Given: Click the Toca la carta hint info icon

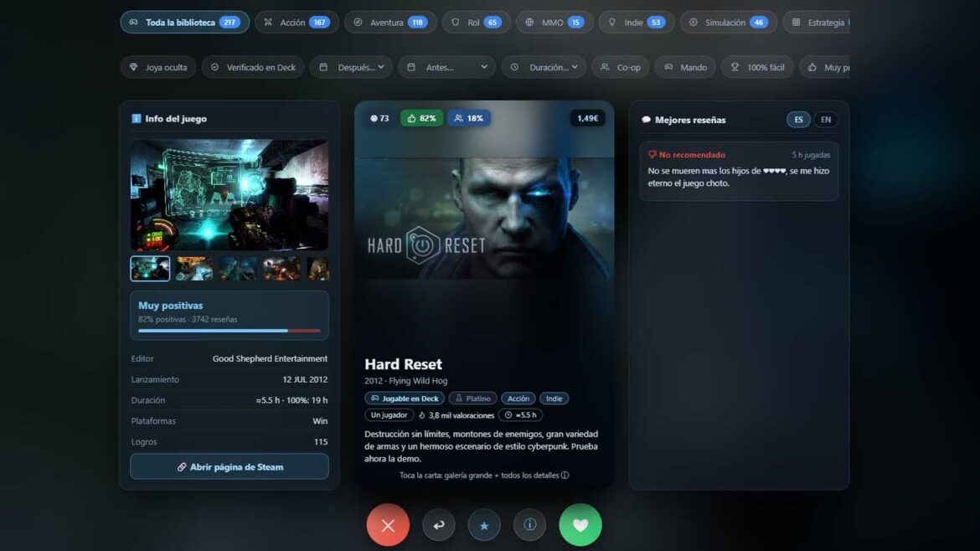Looking at the screenshot, I should tap(565, 476).
